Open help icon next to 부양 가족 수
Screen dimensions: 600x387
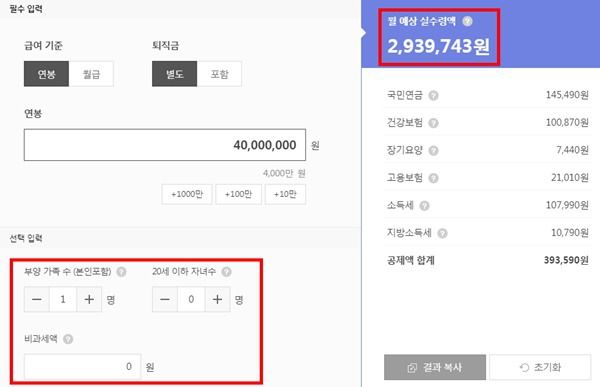pyautogui.click(x=121, y=272)
